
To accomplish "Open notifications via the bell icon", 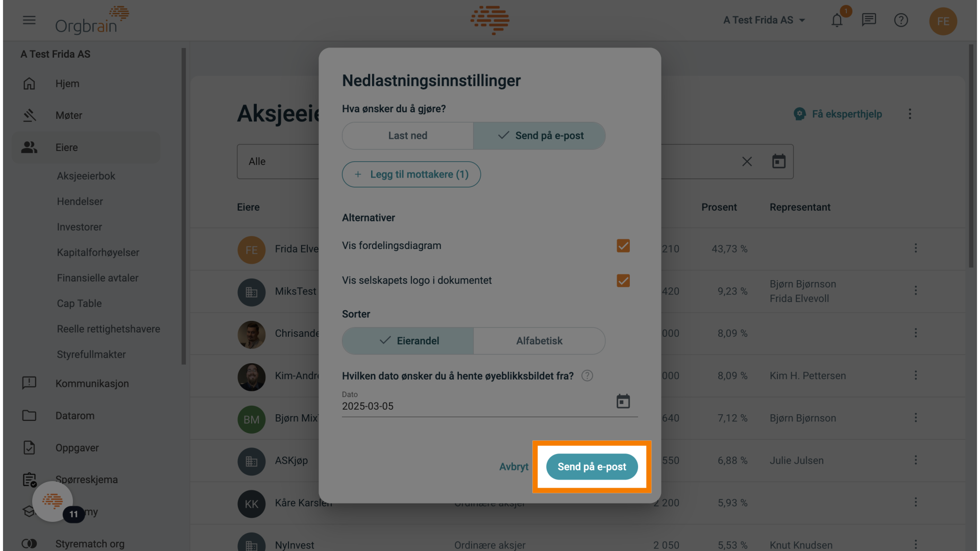I will 837,20.
